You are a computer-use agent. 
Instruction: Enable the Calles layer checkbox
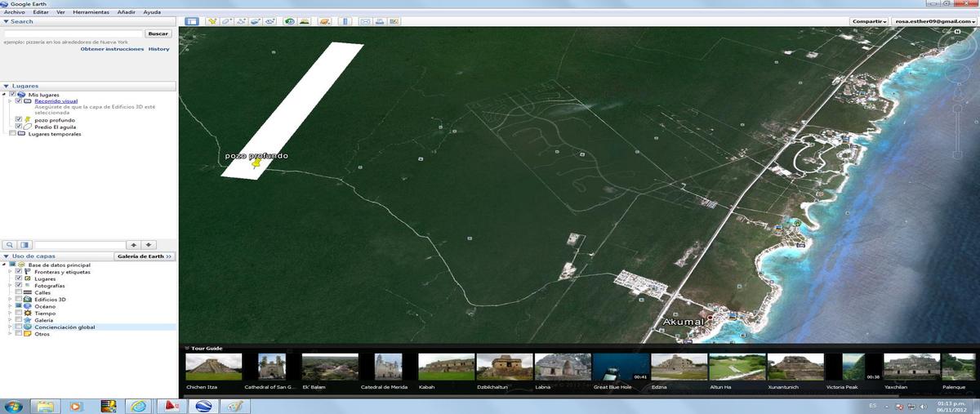point(19,292)
